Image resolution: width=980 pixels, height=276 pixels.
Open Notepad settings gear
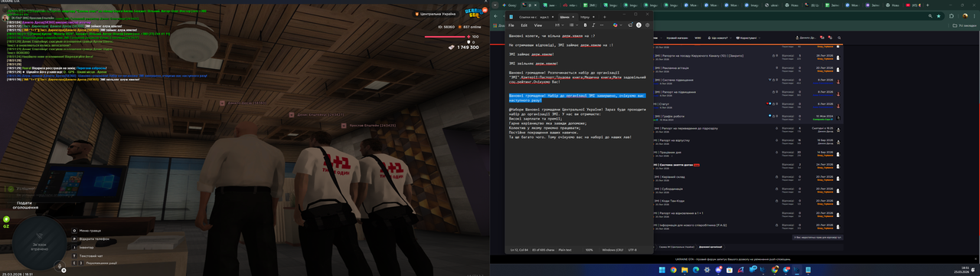pyautogui.click(x=647, y=25)
